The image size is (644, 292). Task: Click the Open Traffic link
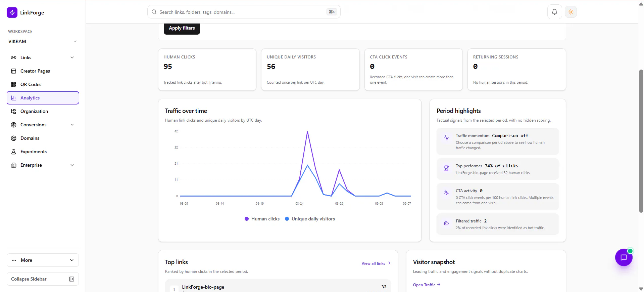pyautogui.click(x=427, y=285)
